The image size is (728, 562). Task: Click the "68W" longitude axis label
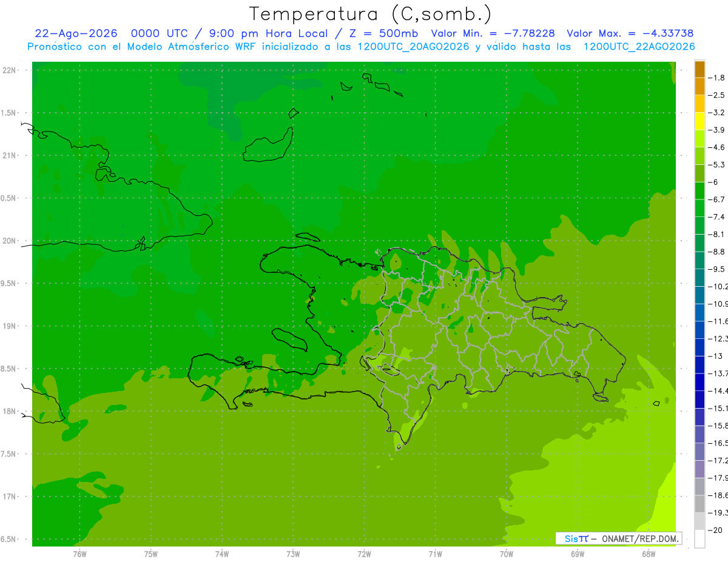(649, 554)
